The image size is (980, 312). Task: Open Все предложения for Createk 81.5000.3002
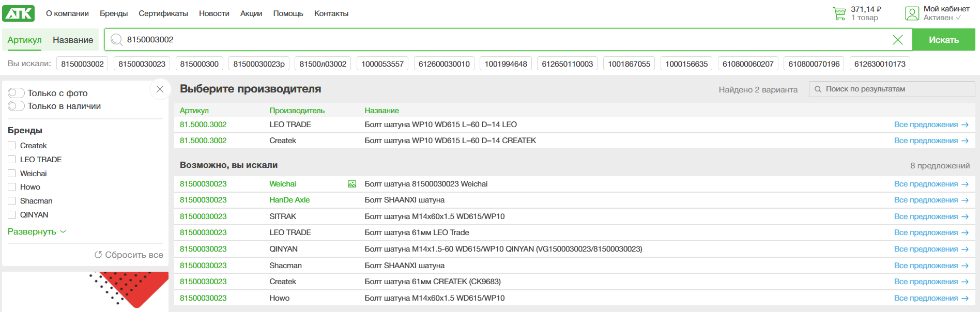[931, 141]
